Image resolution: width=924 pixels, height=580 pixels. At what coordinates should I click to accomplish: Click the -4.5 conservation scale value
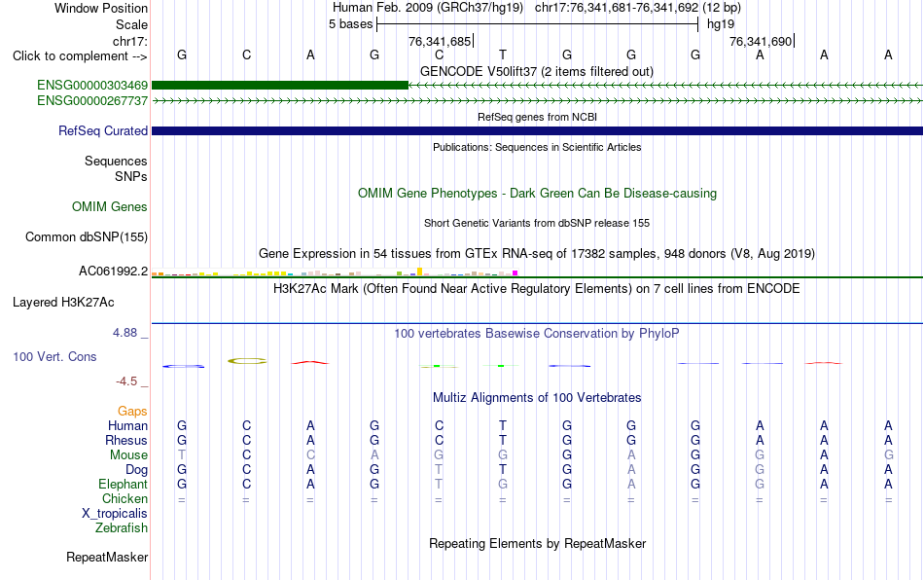(x=126, y=381)
